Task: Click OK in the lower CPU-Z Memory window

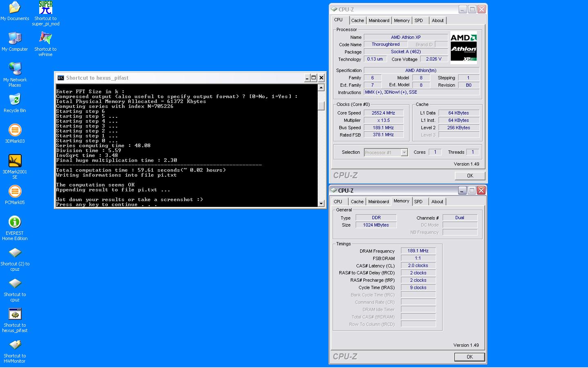Action: [470, 357]
